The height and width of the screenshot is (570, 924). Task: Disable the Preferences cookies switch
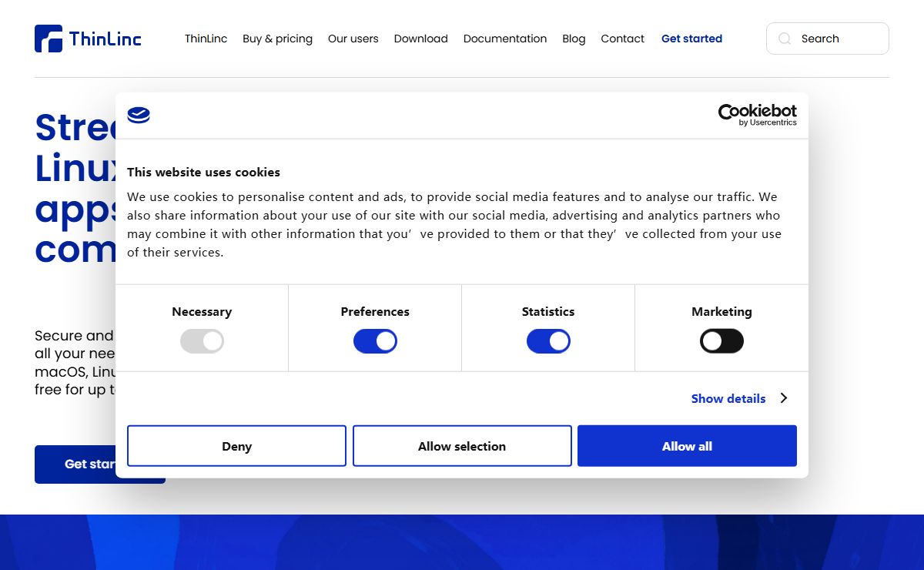point(375,341)
